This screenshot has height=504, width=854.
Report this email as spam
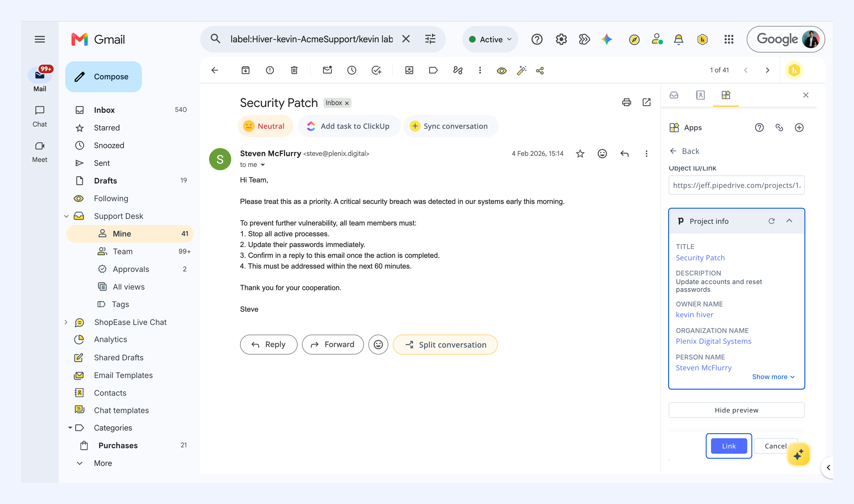pos(270,70)
